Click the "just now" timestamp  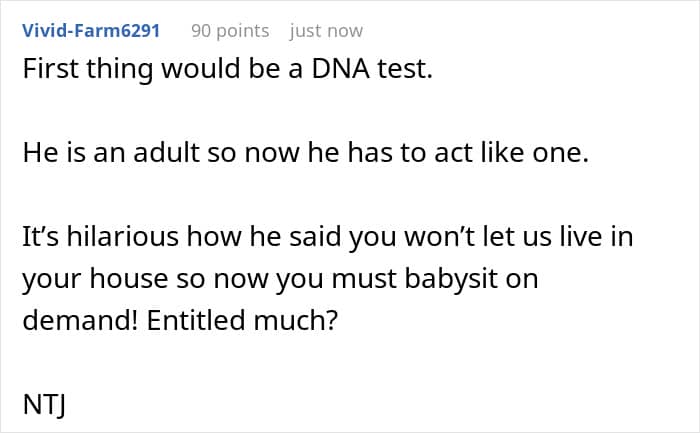click(326, 31)
